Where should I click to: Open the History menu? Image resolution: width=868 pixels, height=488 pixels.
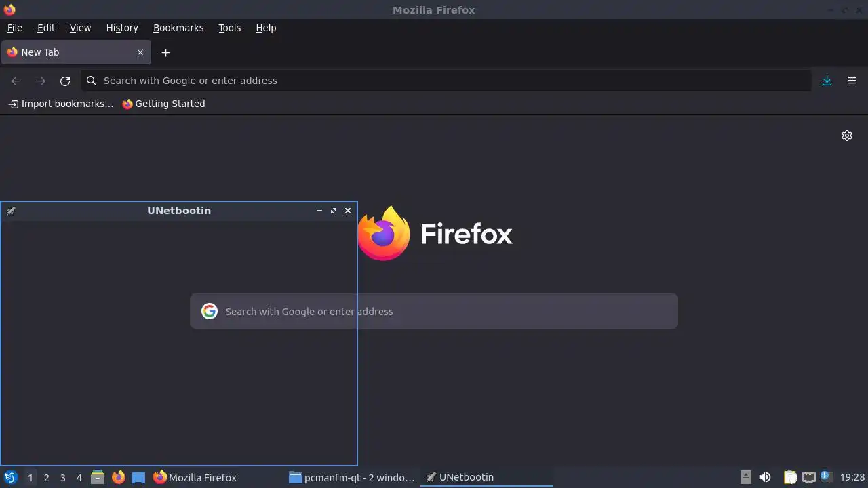click(122, 28)
